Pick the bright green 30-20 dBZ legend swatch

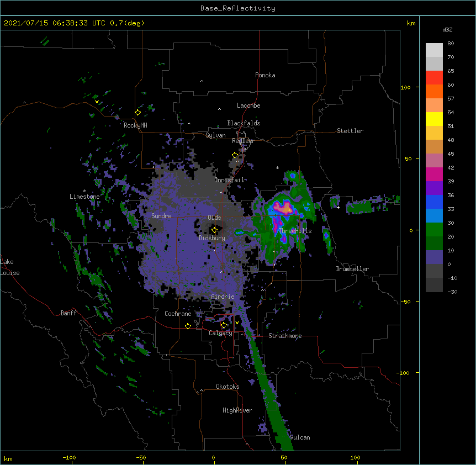[x=434, y=230]
